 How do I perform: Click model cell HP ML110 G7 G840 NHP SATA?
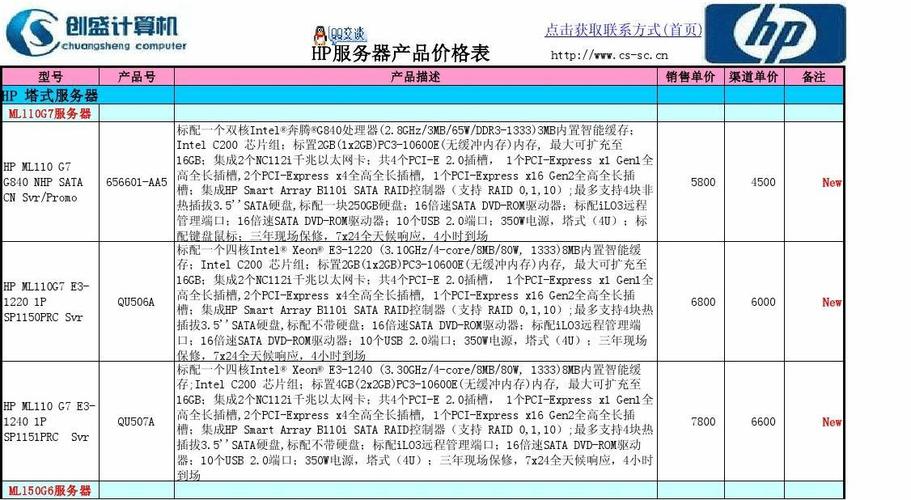51,182
